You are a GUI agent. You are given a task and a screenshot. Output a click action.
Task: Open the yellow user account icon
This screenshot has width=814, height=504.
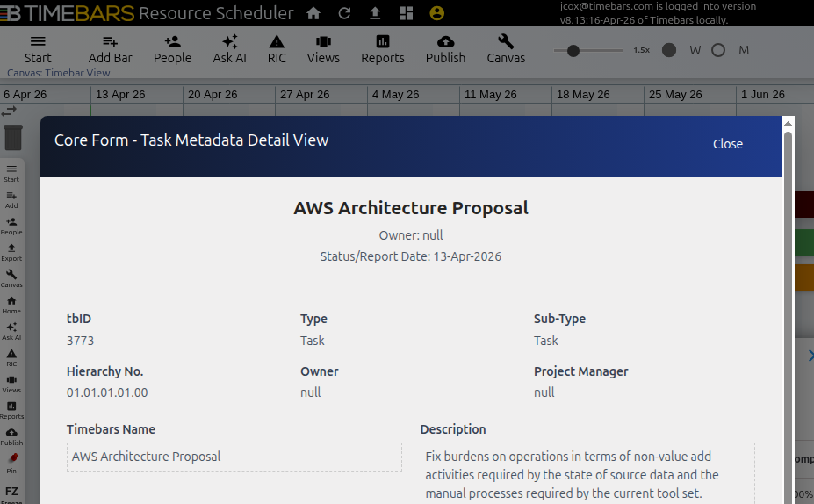pyautogui.click(x=436, y=13)
